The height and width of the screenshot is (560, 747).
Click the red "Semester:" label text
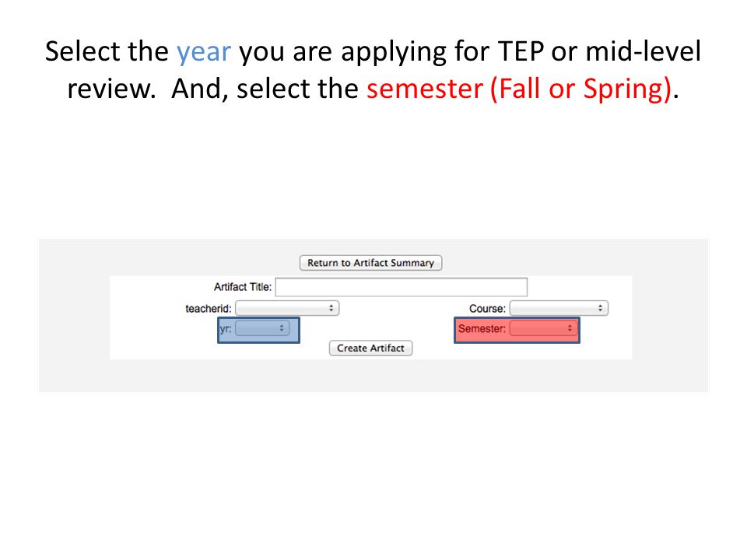(x=482, y=328)
